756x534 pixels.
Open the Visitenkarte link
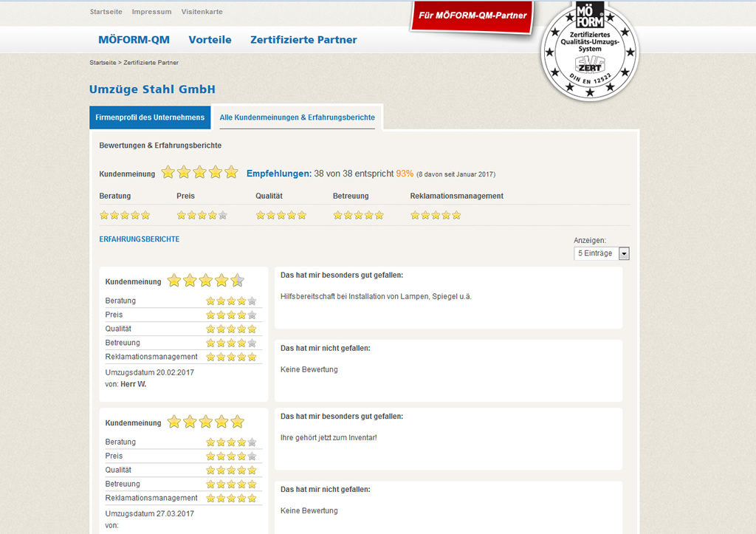pos(202,12)
